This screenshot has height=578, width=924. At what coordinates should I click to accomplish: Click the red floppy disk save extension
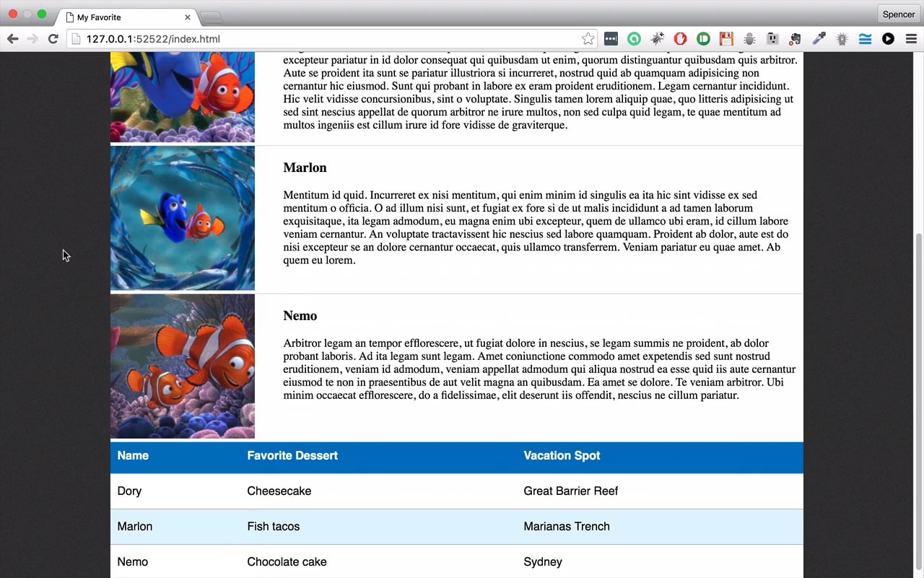pyautogui.click(x=726, y=39)
